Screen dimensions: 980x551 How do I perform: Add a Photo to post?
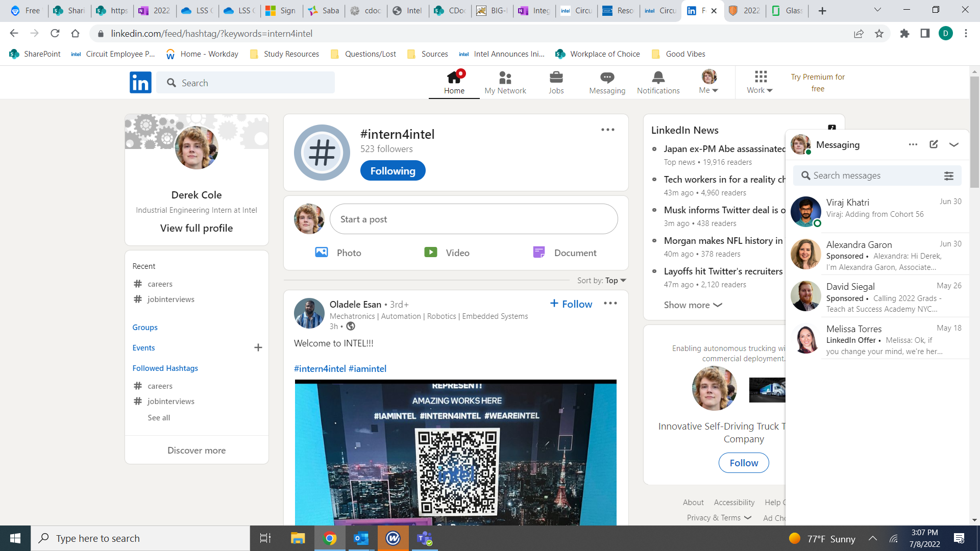pyautogui.click(x=338, y=253)
